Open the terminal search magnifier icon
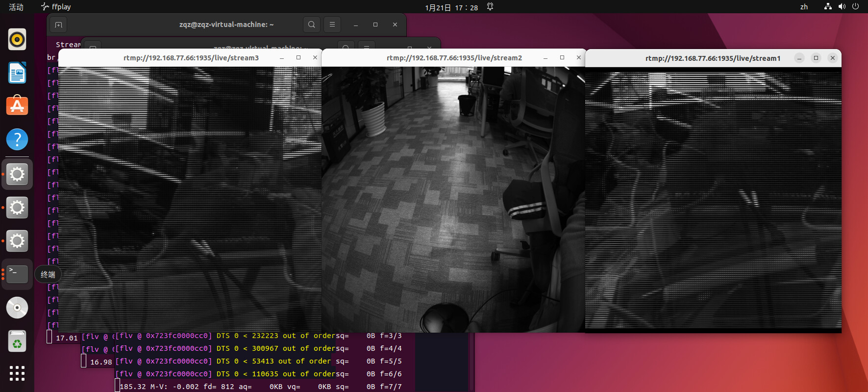The width and height of the screenshot is (868, 392). [311, 25]
